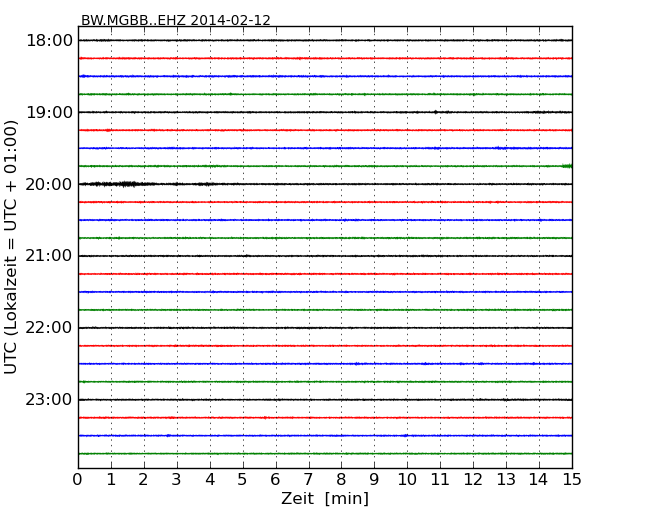Screen dimensions: 650x520
Task: Click x-axis tick label 14
Action: point(539,480)
